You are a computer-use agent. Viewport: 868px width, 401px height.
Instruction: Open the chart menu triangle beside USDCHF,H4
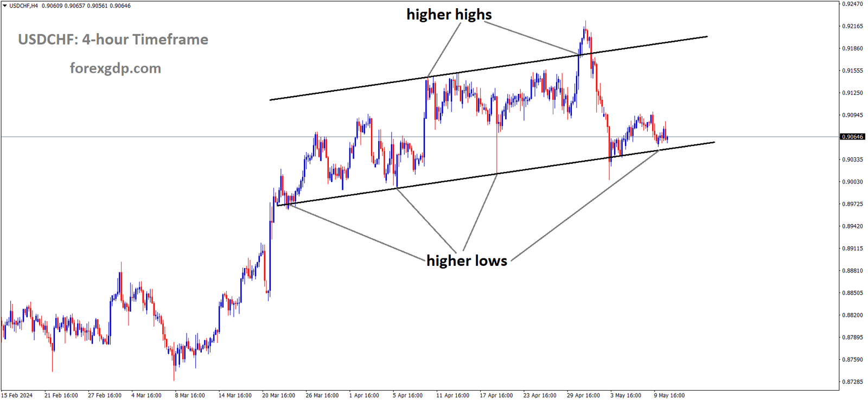5,6
